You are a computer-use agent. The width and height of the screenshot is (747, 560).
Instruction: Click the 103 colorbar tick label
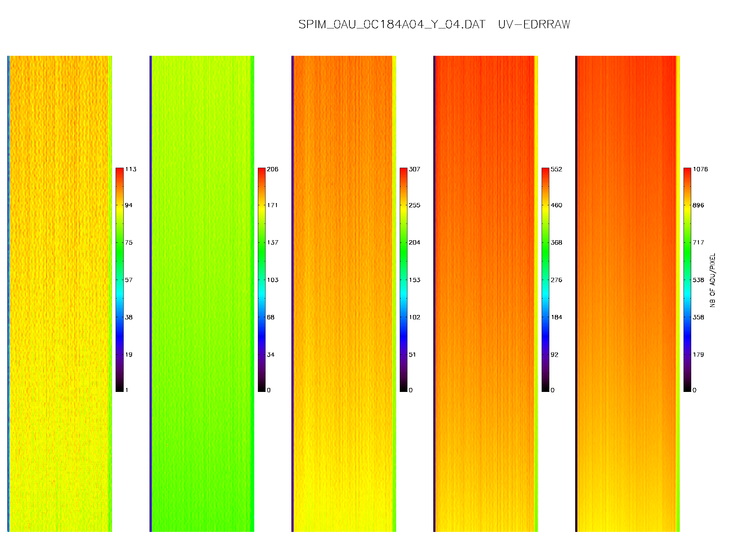pos(272,280)
